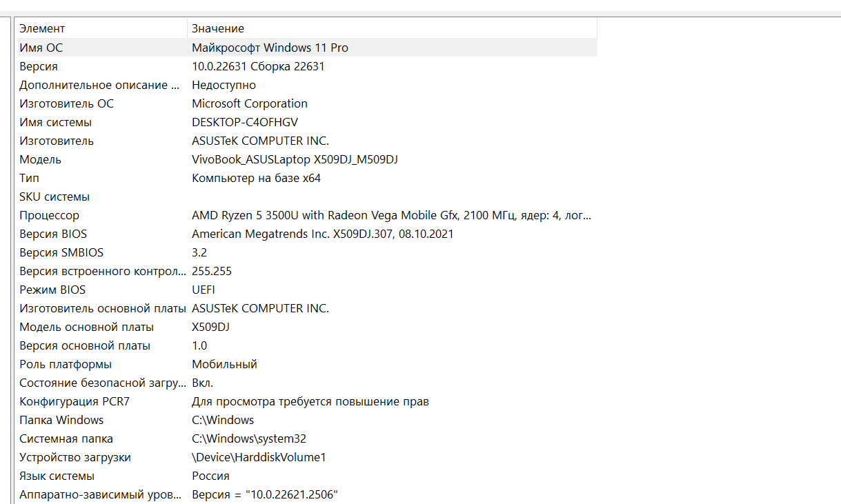841x504 pixels.
Task: Select the 'Устройство загрузки' row label
Action: click(75, 457)
